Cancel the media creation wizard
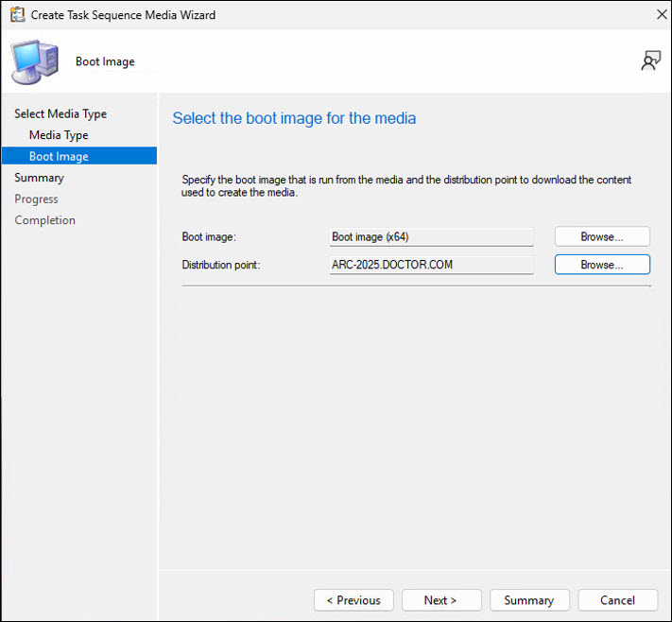 (x=618, y=600)
